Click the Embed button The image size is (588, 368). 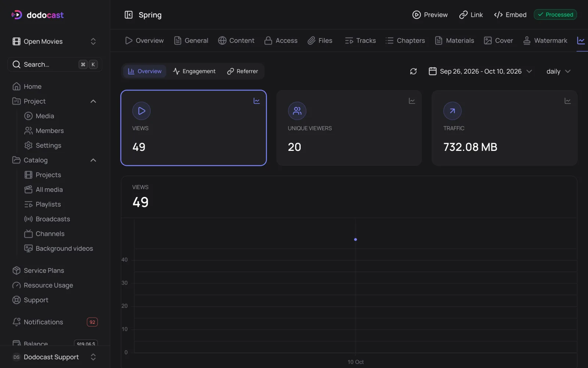coord(510,15)
